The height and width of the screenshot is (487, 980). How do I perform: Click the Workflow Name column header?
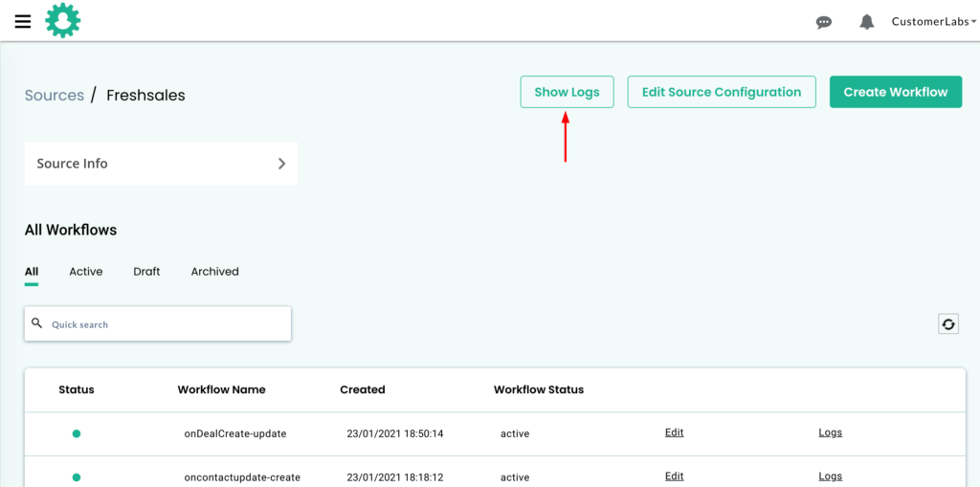221,389
